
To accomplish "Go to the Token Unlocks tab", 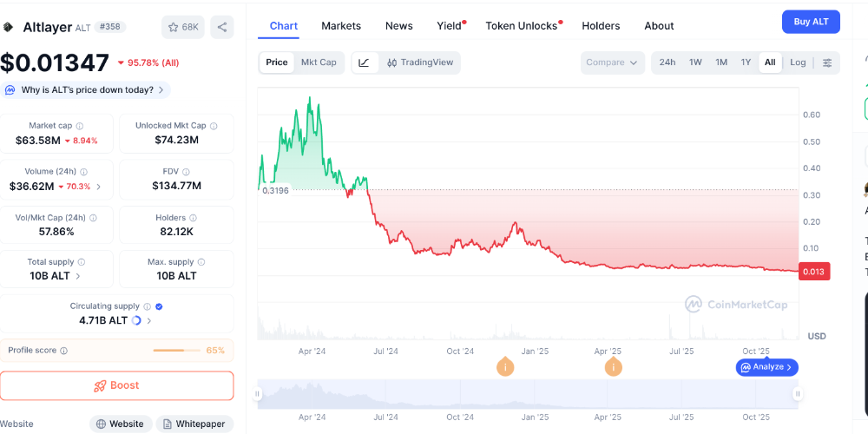I will coord(522,26).
